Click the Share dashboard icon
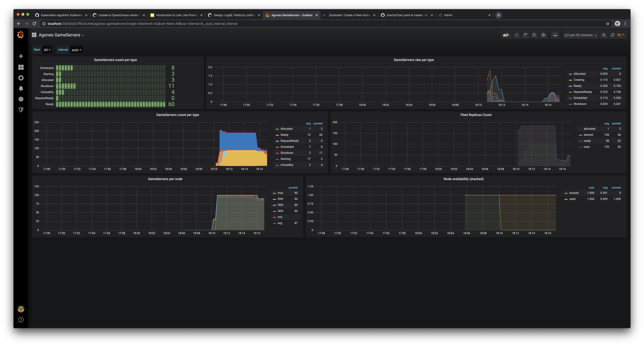Image resolution: width=644 pixels, height=346 pixels. [526, 35]
